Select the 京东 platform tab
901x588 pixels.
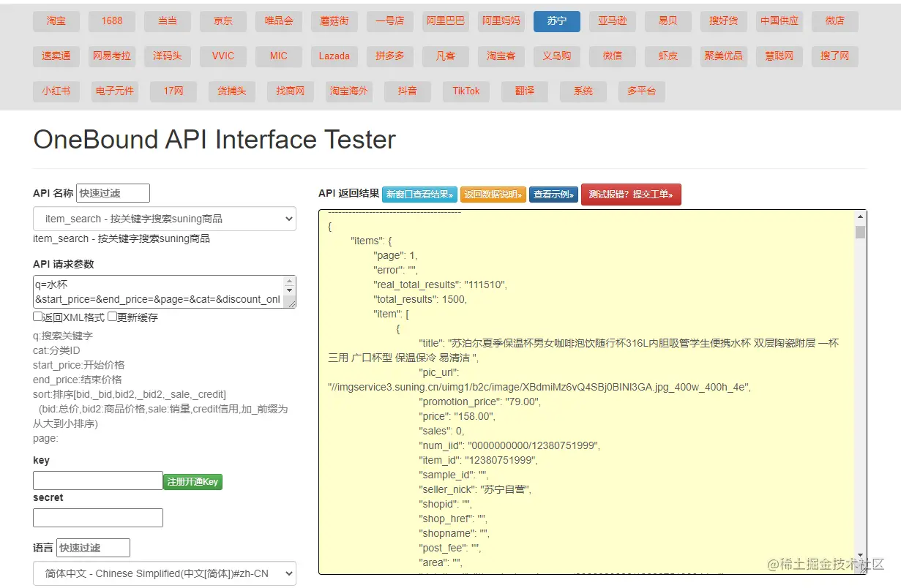[223, 21]
